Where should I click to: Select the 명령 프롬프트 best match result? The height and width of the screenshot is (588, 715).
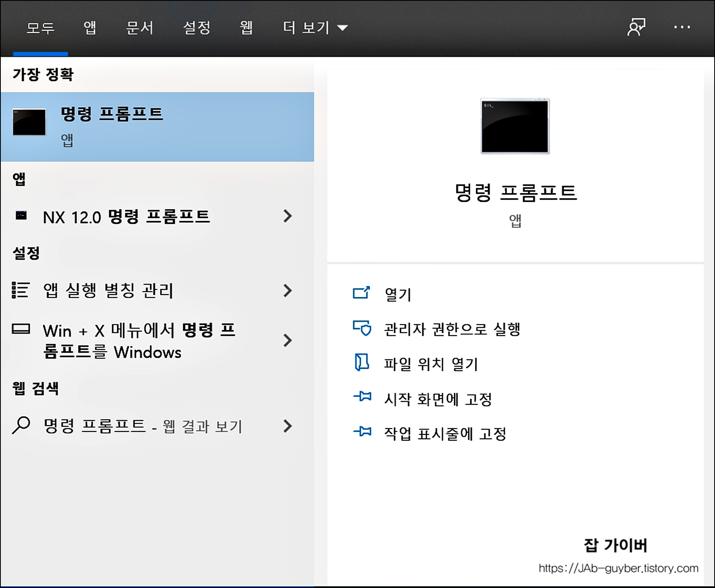(157, 127)
